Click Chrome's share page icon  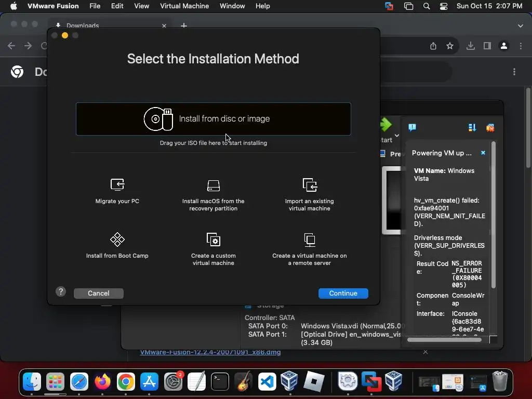pyautogui.click(x=433, y=46)
